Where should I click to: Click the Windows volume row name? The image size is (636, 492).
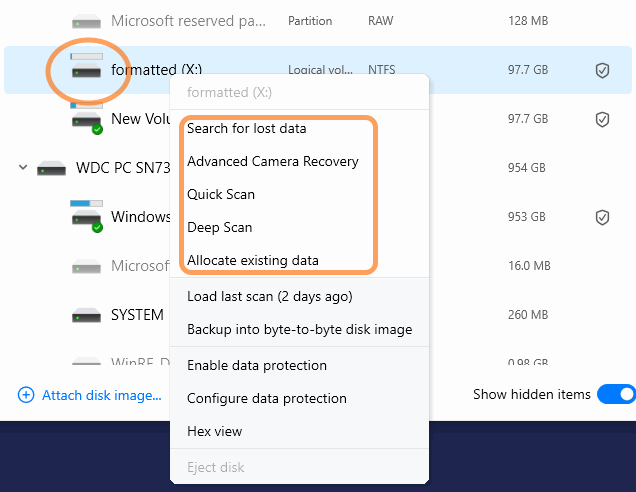coord(140,217)
